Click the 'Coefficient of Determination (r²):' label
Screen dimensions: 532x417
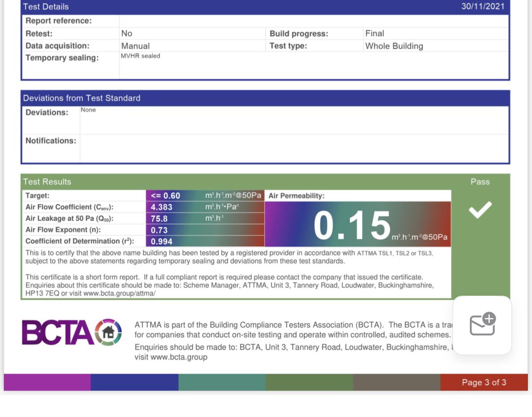tap(80, 242)
